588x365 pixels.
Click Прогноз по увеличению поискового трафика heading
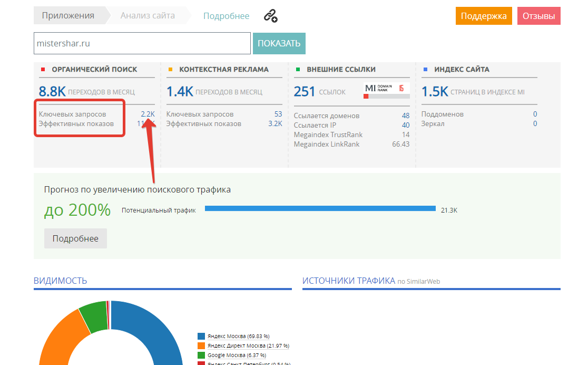pos(137,190)
